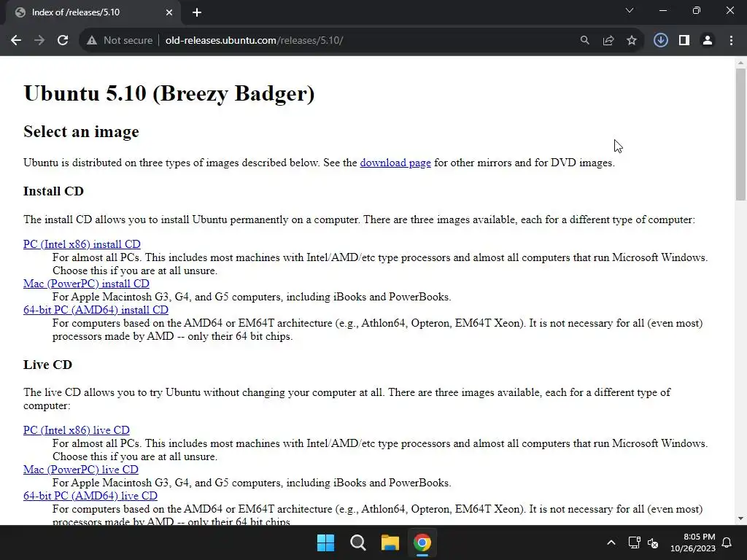Open the tab search chevron
Image resolution: width=747 pixels, height=560 pixels.
(630, 10)
